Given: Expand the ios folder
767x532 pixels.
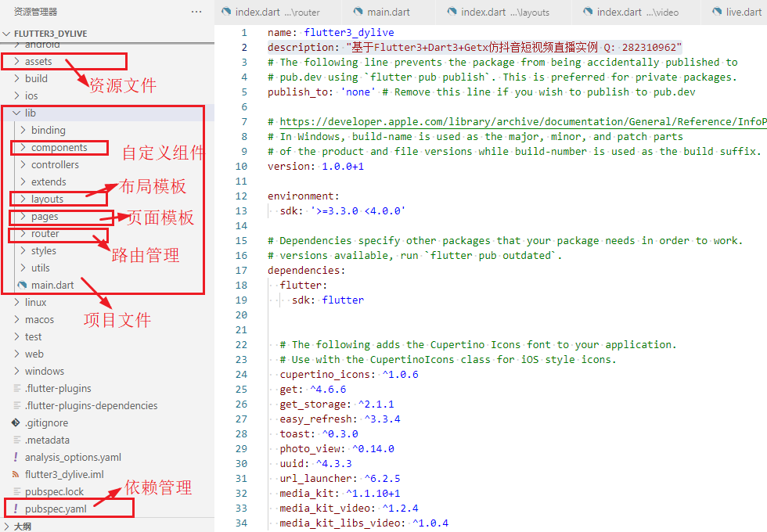Looking at the screenshot, I should tap(16, 95).
